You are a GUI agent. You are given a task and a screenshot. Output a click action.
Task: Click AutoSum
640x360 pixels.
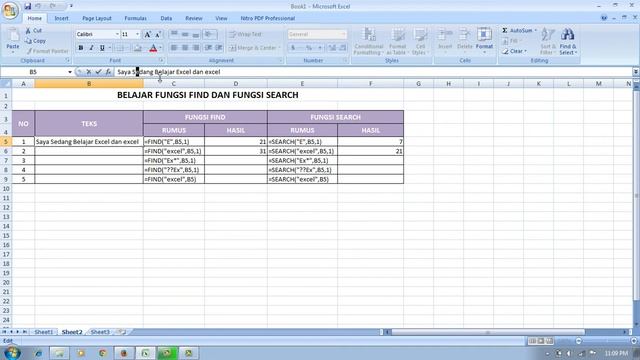(517, 31)
